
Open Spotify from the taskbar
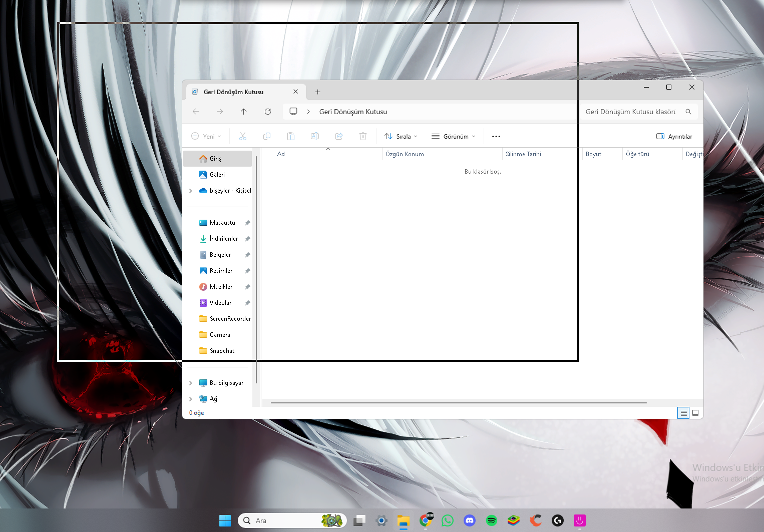coord(491,520)
